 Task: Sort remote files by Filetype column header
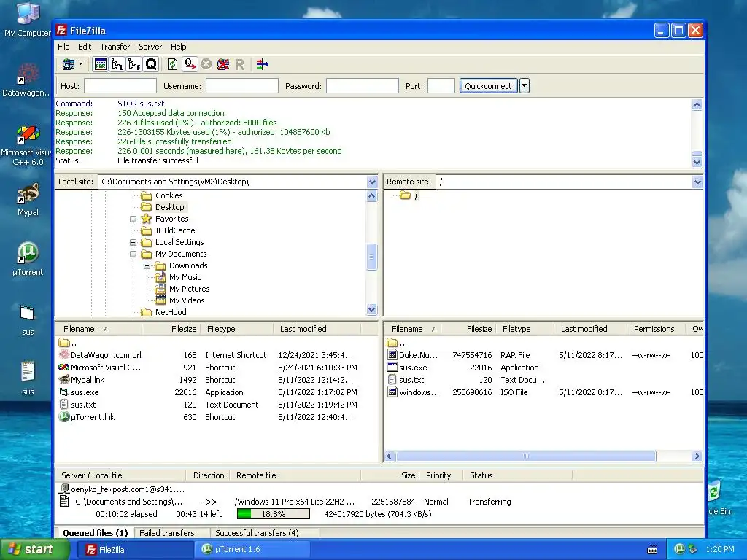click(x=525, y=329)
